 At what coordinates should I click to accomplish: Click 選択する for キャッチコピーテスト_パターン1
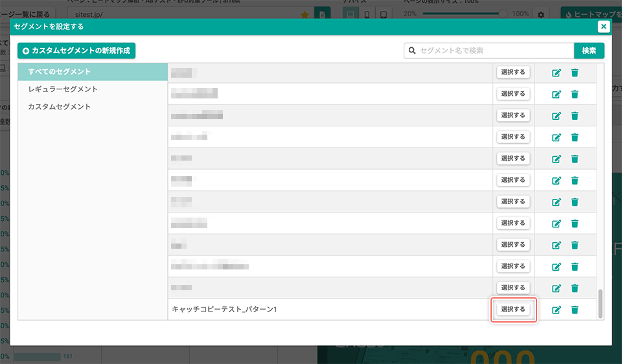(x=513, y=310)
